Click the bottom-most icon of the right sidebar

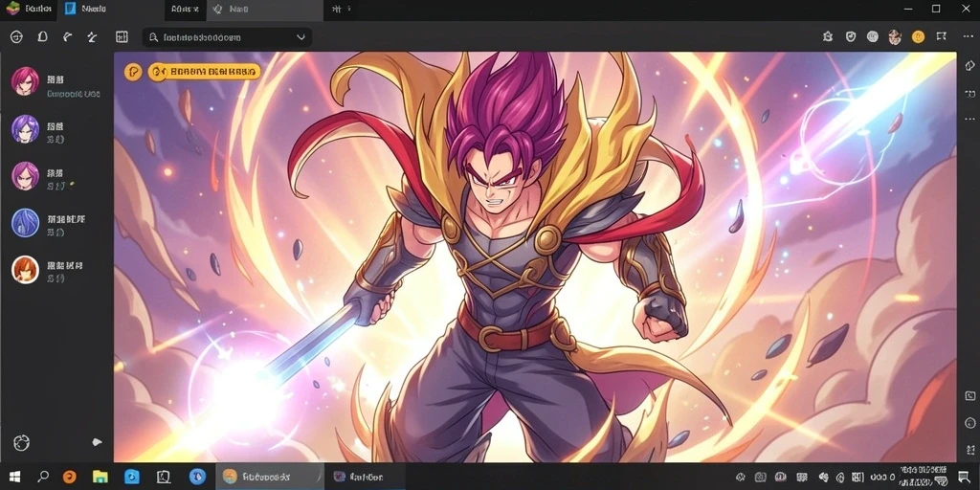click(970, 450)
